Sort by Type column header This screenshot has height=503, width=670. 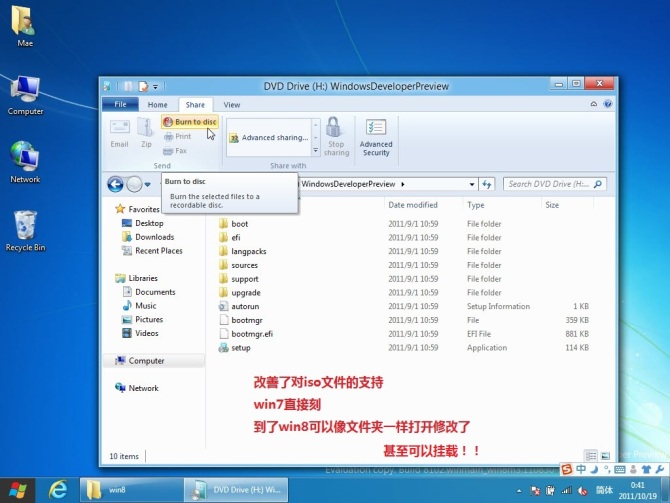coord(476,205)
